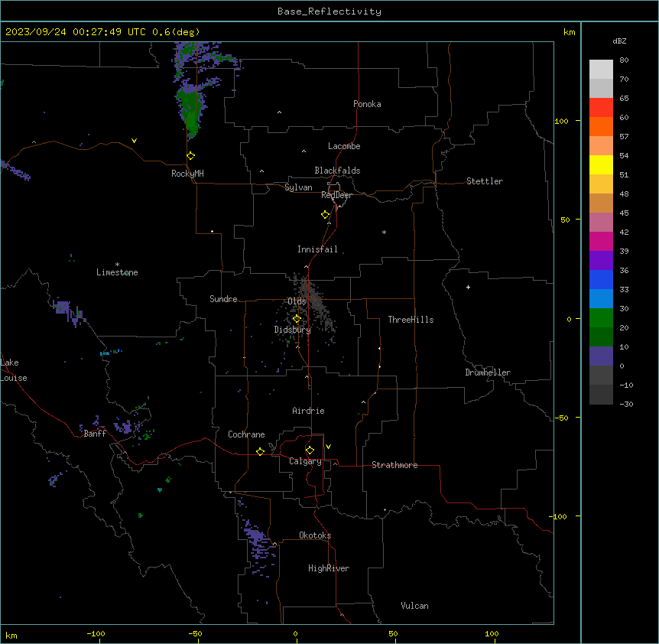Click the Calgary city label
The height and width of the screenshot is (644, 659).
click(x=305, y=461)
